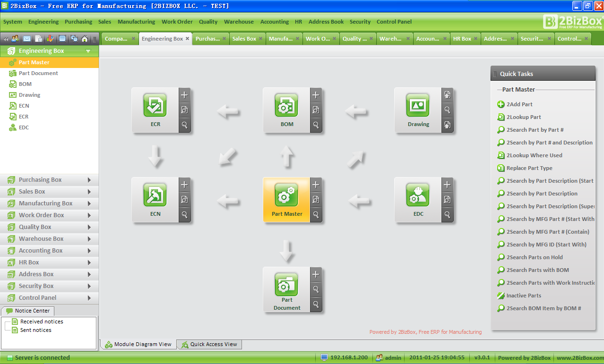Expand the Purchasing Box sidebar section
Image resolution: width=604 pixels, height=364 pixels.
(50, 180)
